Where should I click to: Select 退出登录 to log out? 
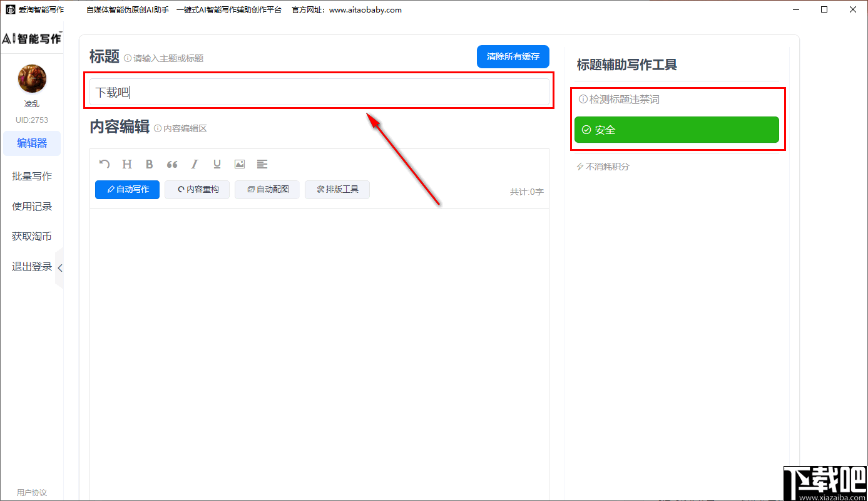32,266
